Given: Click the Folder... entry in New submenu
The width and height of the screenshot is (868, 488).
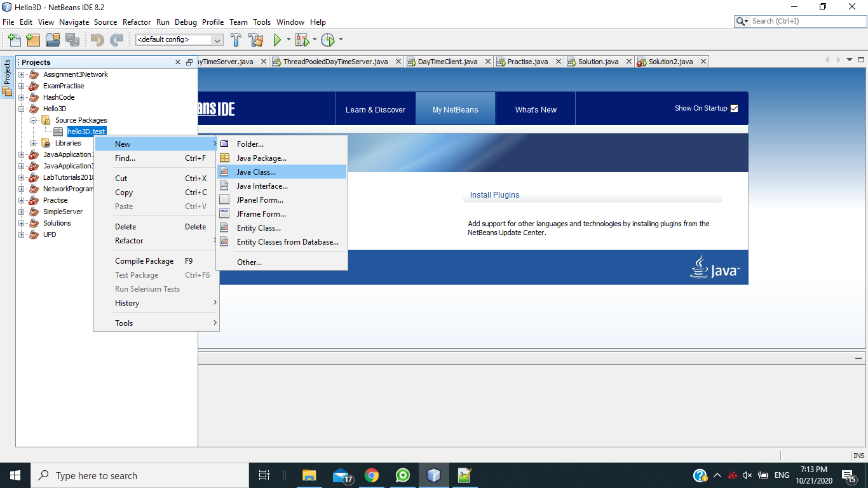Looking at the screenshot, I should pyautogui.click(x=281, y=144).
